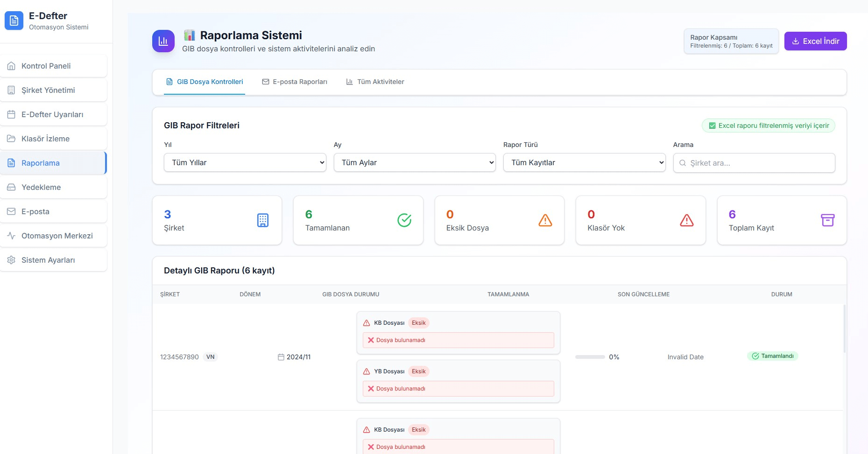Click the green checkbox in Excel raporu badge
868x454 pixels.
(x=712, y=126)
